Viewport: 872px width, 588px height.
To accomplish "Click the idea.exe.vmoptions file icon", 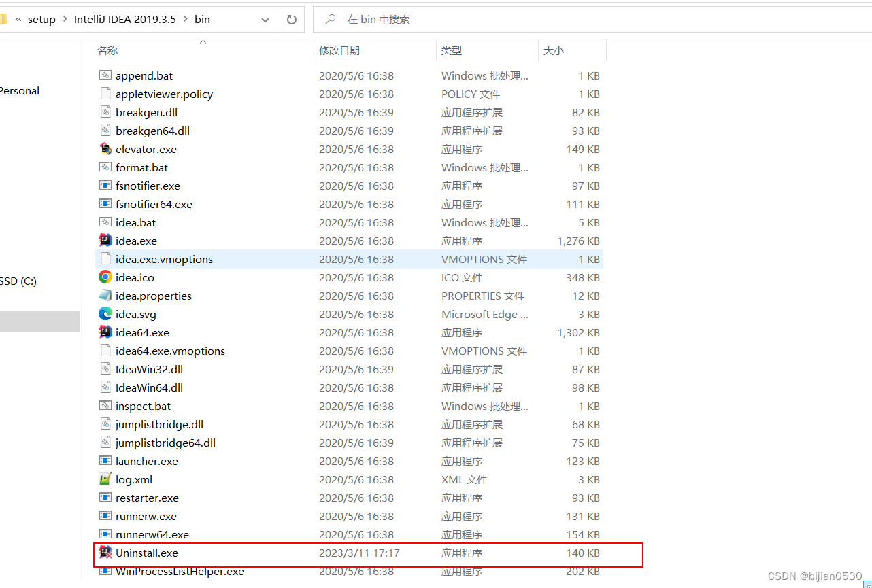I will 105,259.
